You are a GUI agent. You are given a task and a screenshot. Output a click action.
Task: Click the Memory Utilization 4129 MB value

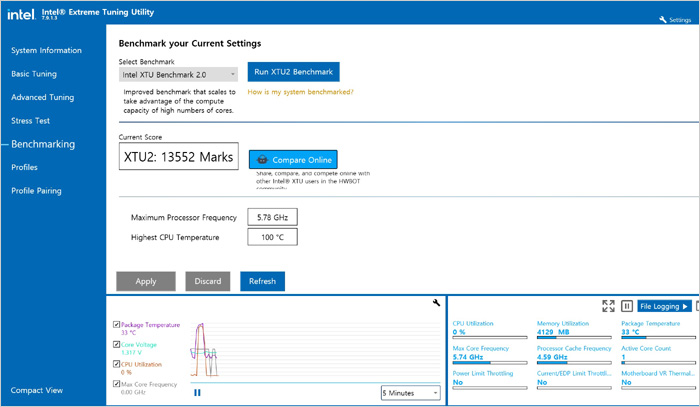(553, 332)
